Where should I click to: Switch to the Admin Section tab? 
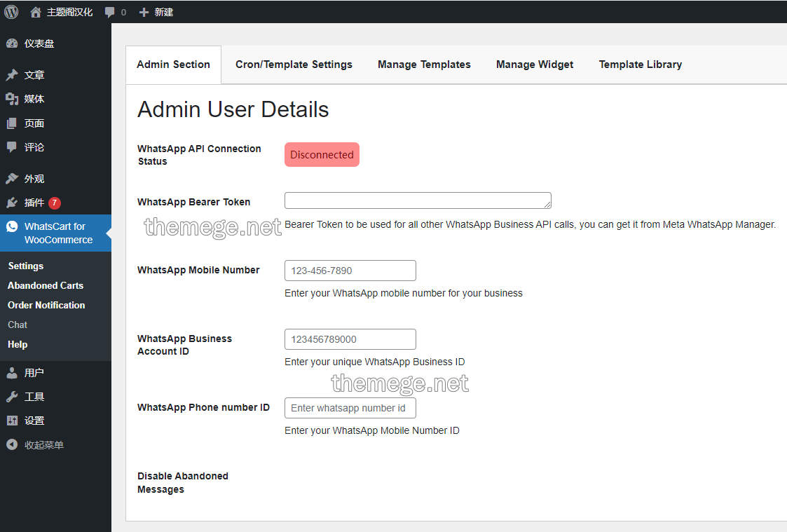pyautogui.click(x=173, y=64)
